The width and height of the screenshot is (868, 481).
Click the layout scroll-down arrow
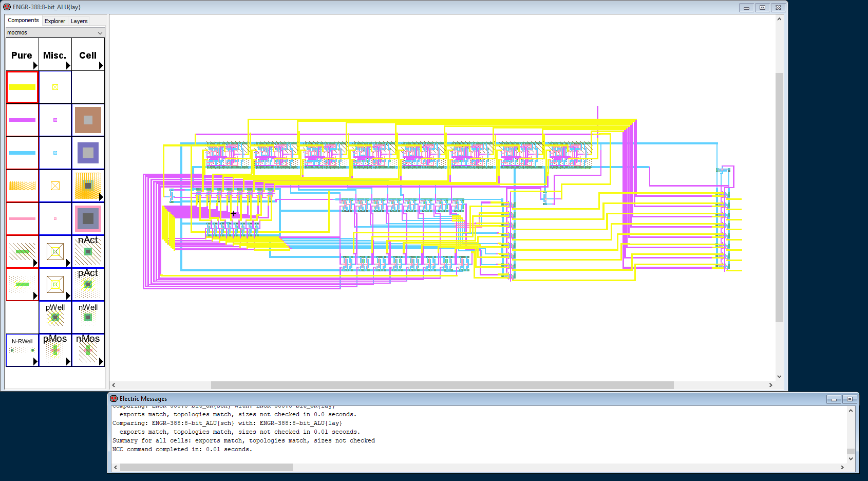tap(779, 377)
